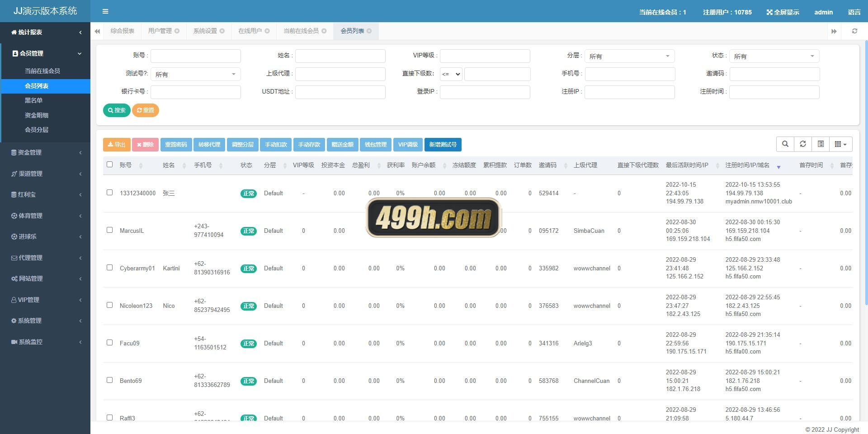Click the 导出 export button
This screenshot has width=868, height=434.
pos(117,145)
